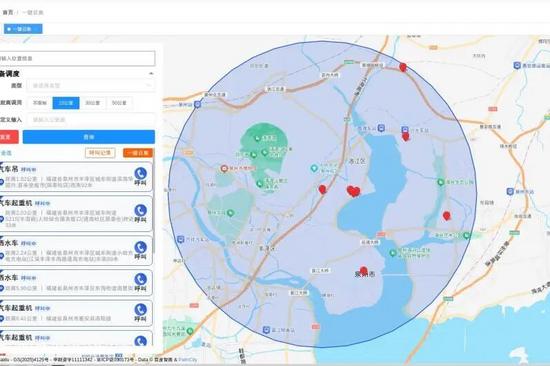550x366 pixels.
Task: Click the red marker on the circle's top edge
Action: point(403,67)
